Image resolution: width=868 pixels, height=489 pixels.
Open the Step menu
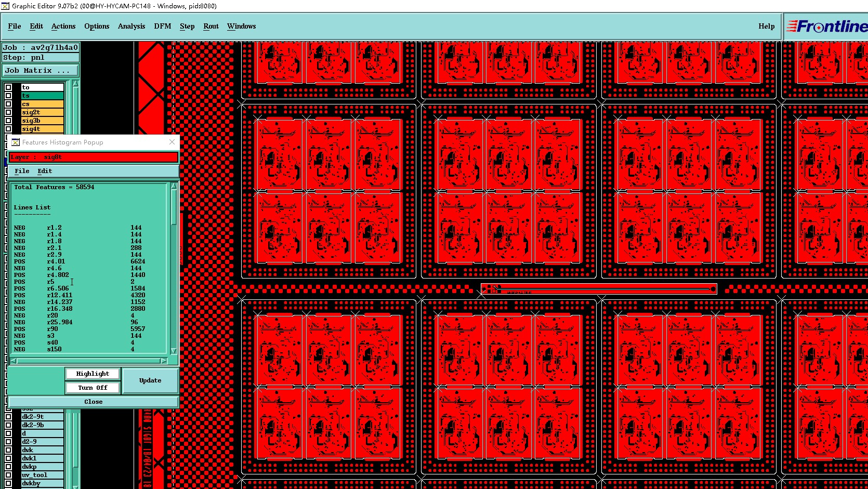click(x=187, y=26)
